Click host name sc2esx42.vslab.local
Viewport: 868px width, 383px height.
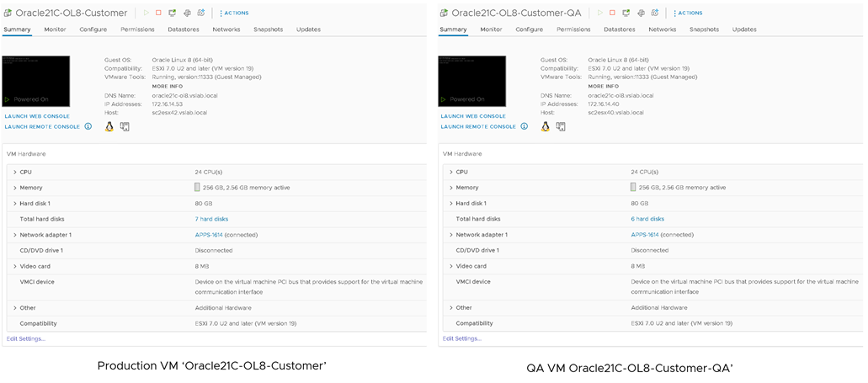point(180,112)
